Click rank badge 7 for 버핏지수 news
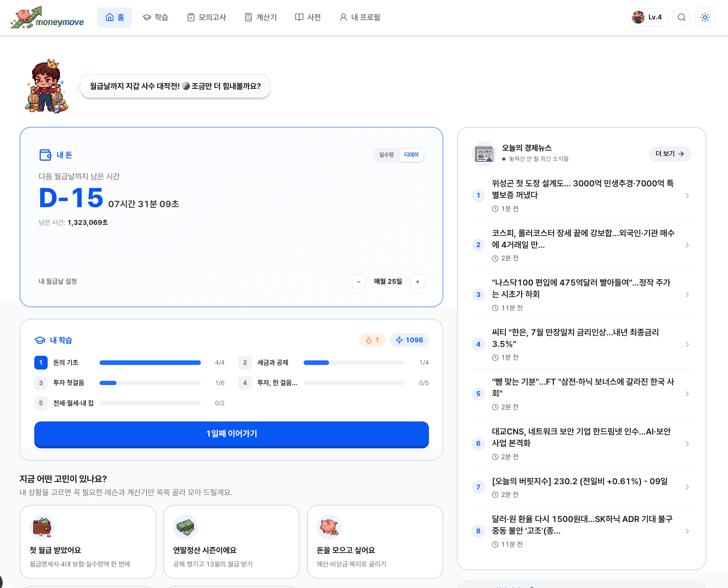 pos(478,487)
